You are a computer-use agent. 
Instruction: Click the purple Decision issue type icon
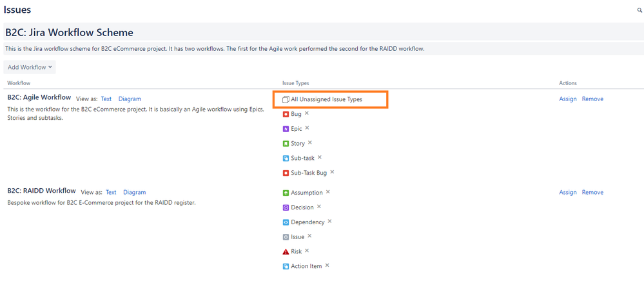point(286,207)
